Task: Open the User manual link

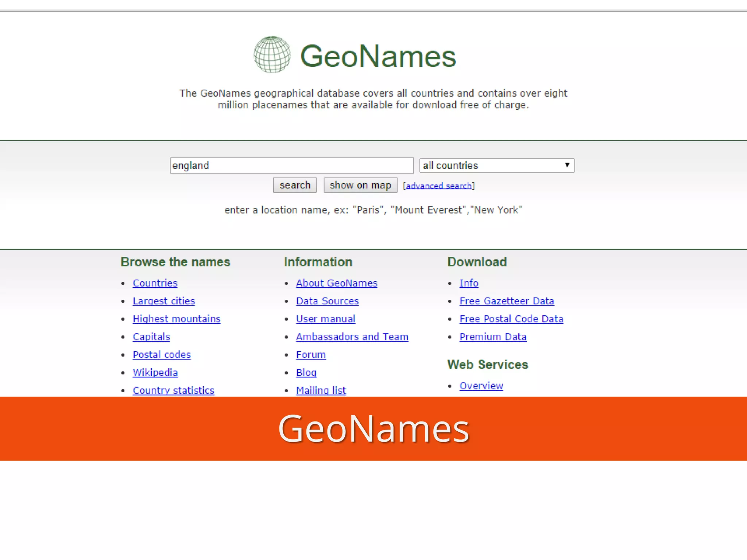Action: [326, 319]
